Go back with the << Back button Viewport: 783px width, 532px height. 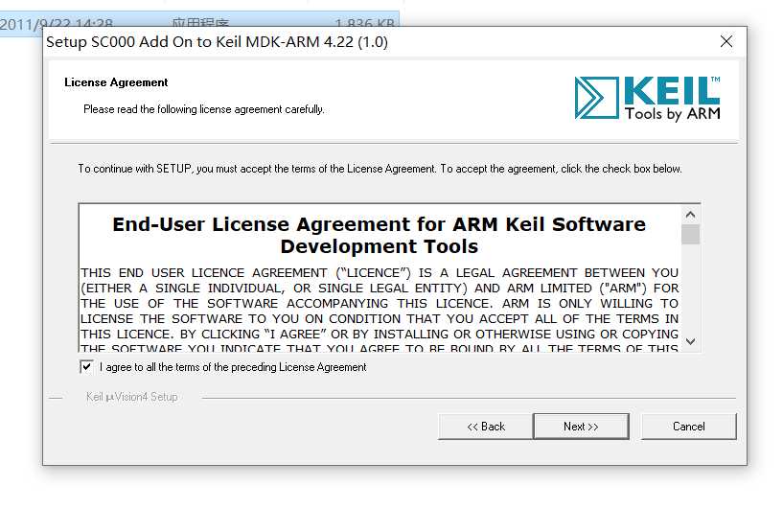coord(485,427)
